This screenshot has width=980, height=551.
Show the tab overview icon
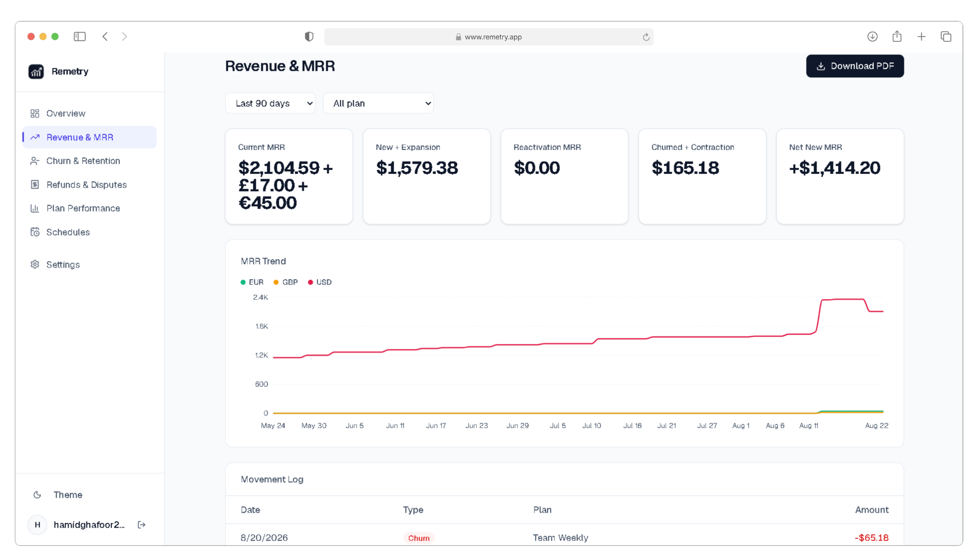(x=946, y=37)
